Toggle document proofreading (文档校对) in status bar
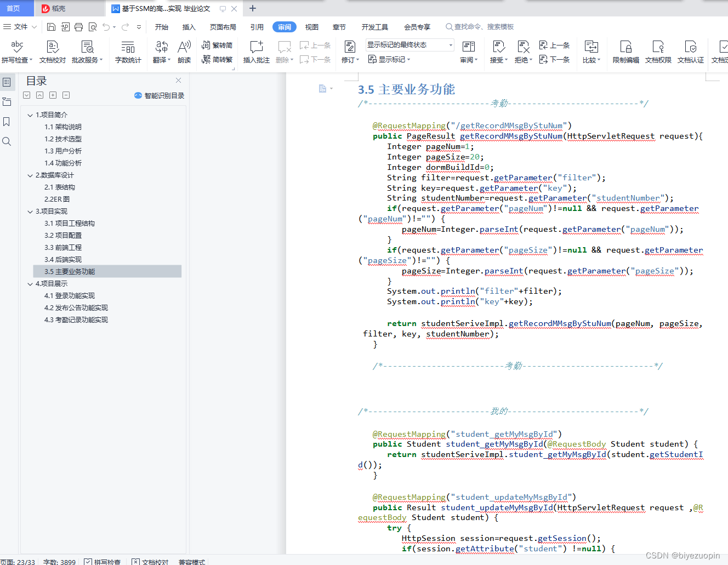This screenshot has height=565, width=728. 150,562
